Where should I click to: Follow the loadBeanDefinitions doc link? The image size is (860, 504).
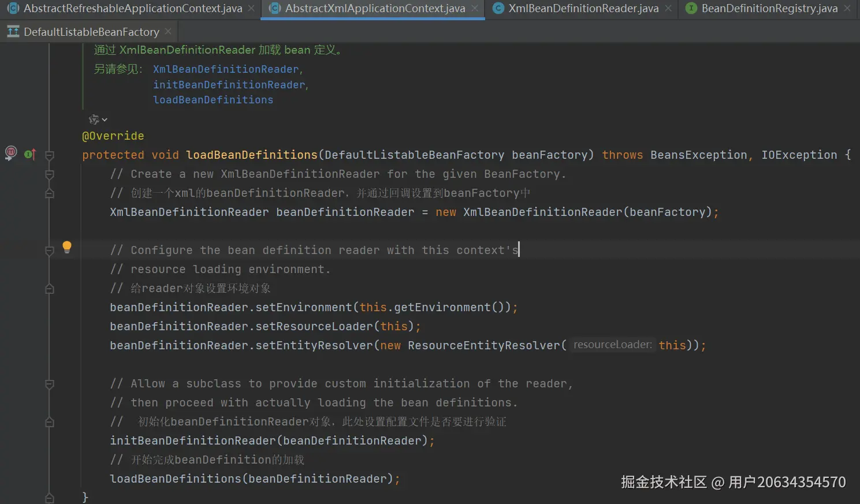[x=213, y=100]
